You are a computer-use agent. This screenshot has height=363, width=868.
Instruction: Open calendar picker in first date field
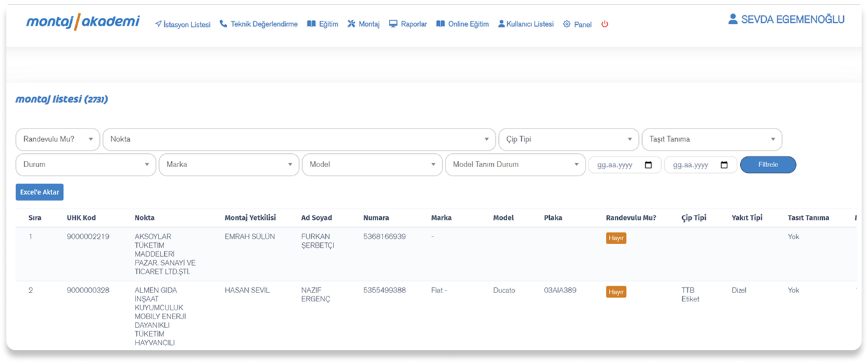648,165
